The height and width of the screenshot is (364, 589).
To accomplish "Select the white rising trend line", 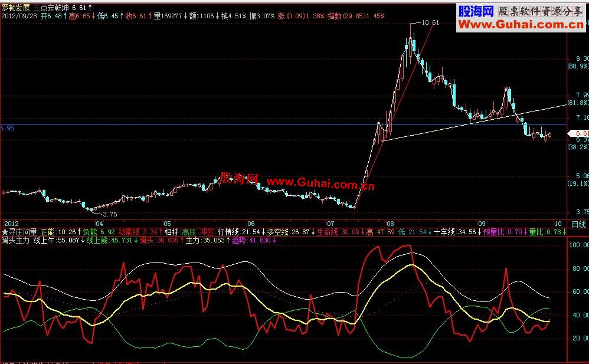I will 474,123.
